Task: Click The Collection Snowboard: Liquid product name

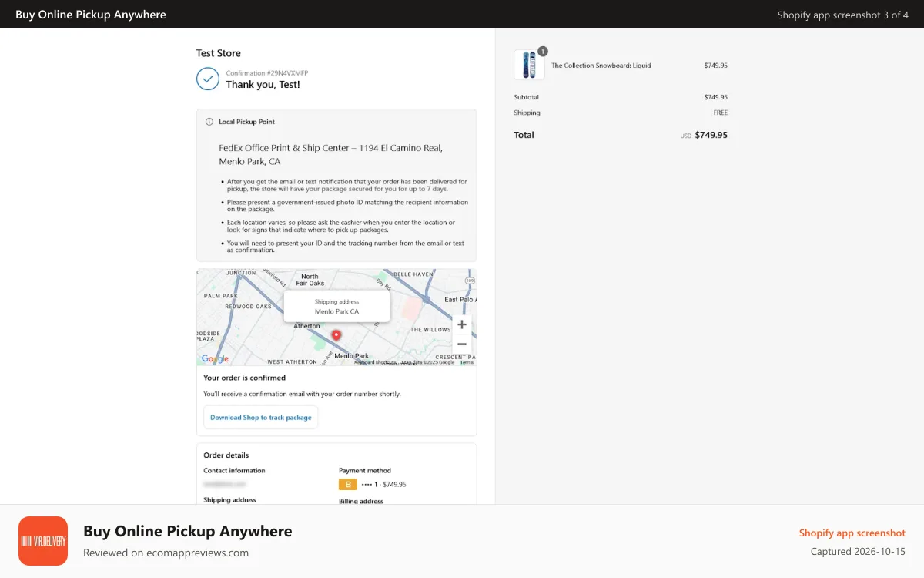Action: (601, 66)
